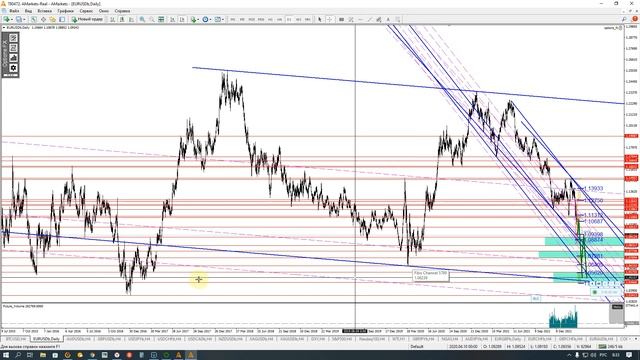This screenshot has height=360, width=640.
Task: Select the horizontal line drawing tool
Action: coord(360,19)
